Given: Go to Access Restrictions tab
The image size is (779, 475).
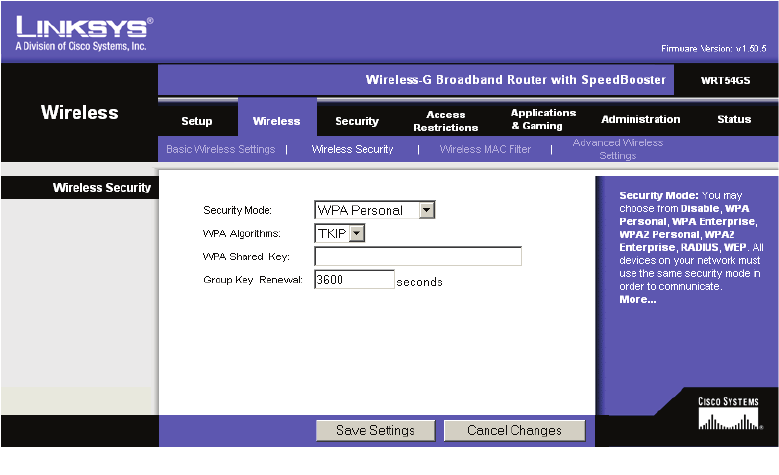Looking at the screenshot, I should tap(446, 121).
